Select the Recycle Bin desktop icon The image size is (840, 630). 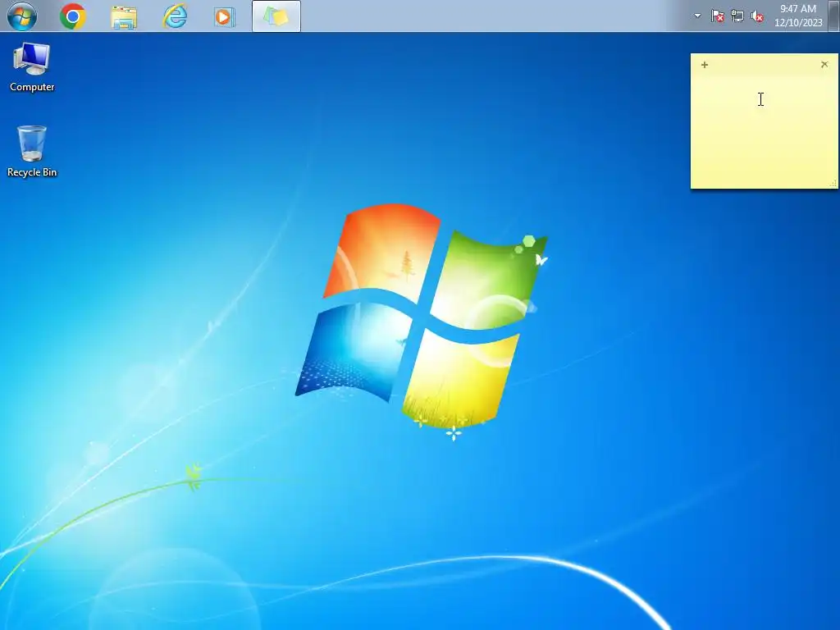[x=32, y=152]
